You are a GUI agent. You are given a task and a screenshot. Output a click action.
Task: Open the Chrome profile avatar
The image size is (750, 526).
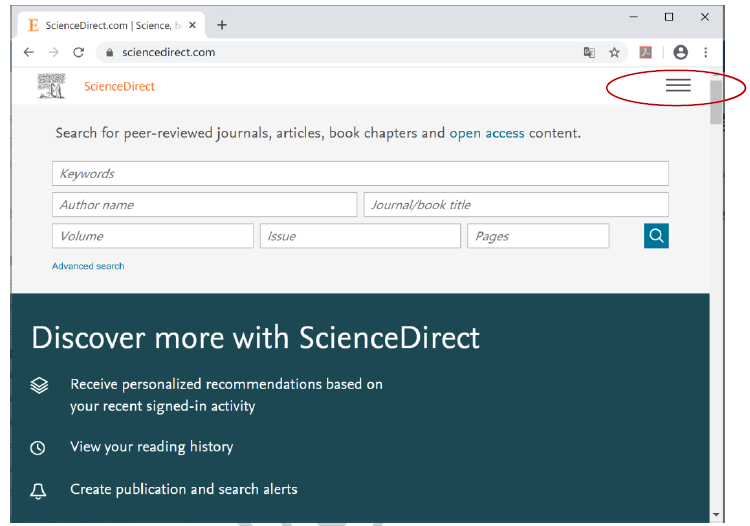(681, 52)
